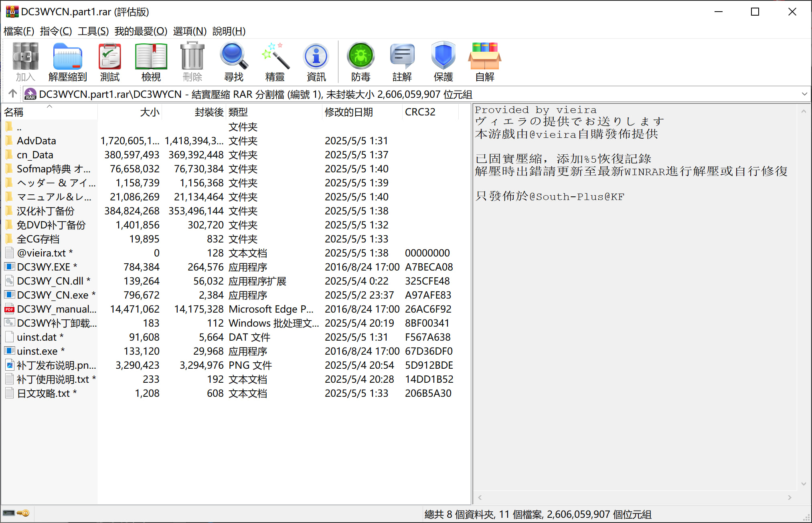Click the comment pane scroll right arrow

point(790,497)
